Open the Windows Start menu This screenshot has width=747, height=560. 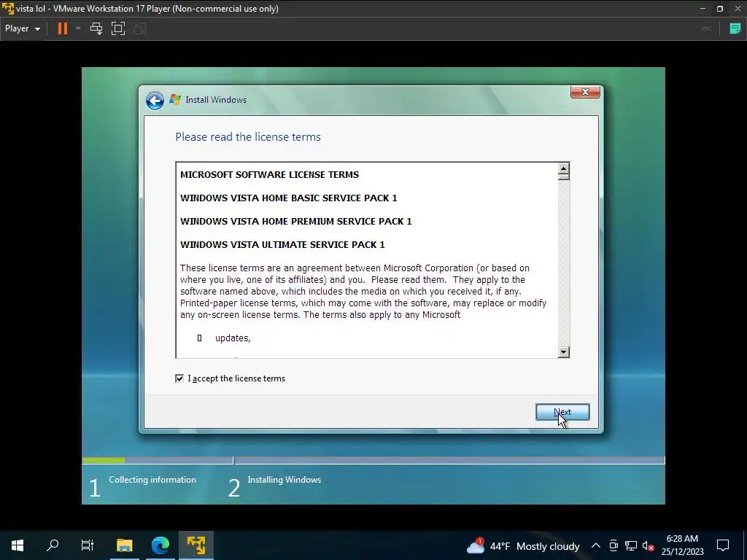coord(18,545)
